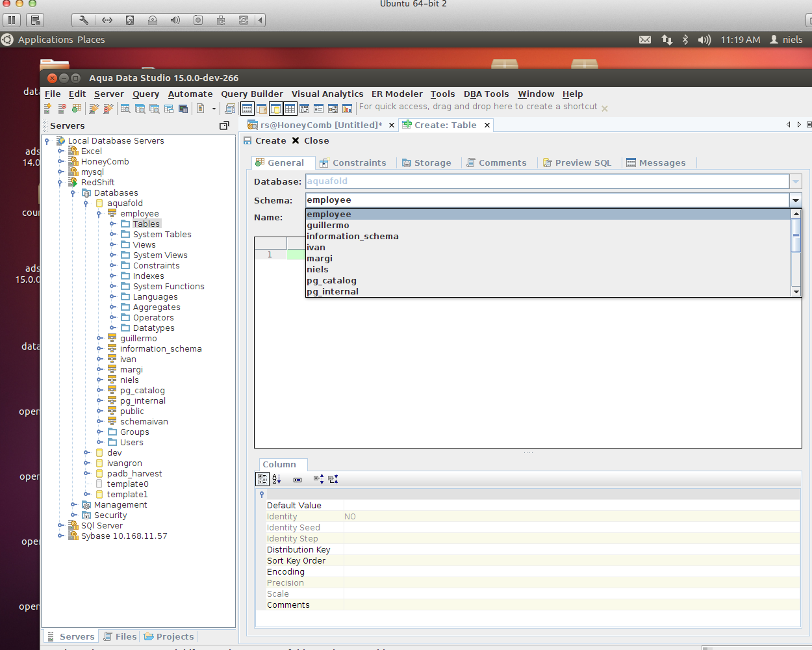812x650 pixels.
Task: Click the expand all properties icon
Action: tap(318, 479)
